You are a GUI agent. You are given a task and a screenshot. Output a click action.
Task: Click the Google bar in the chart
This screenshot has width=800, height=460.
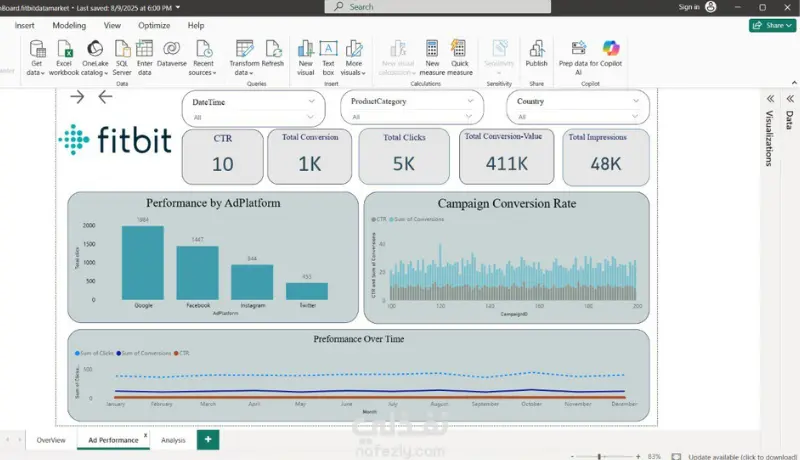[x=143, y=263]
